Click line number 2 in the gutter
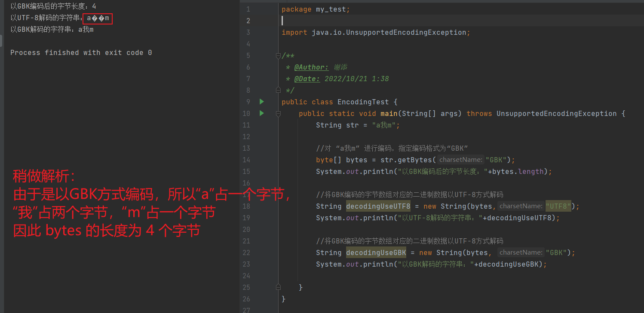644x313 pixels. 248,21
